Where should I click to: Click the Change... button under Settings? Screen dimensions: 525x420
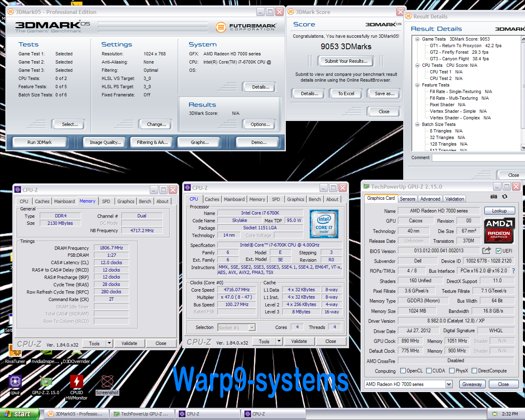(x=156, y=124)
